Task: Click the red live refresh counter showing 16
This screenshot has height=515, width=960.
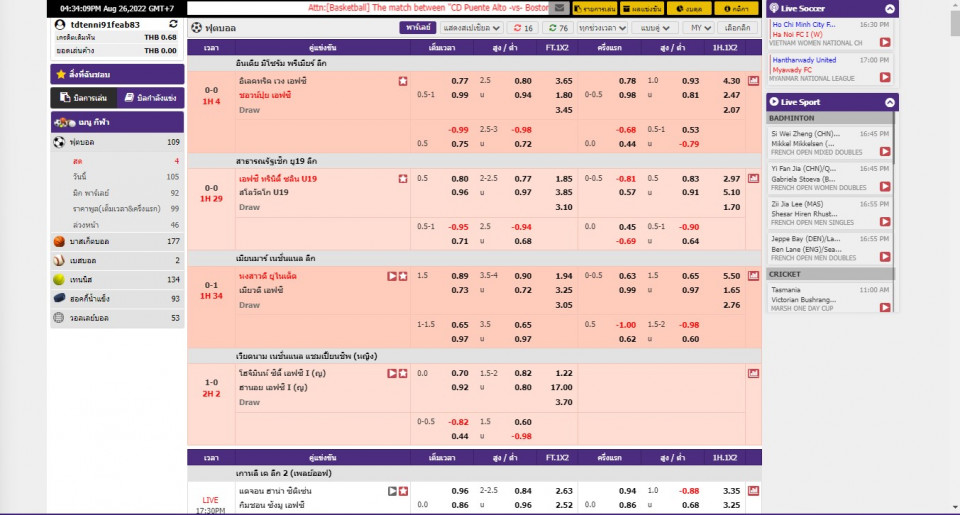Action: [x=523, y=28]
